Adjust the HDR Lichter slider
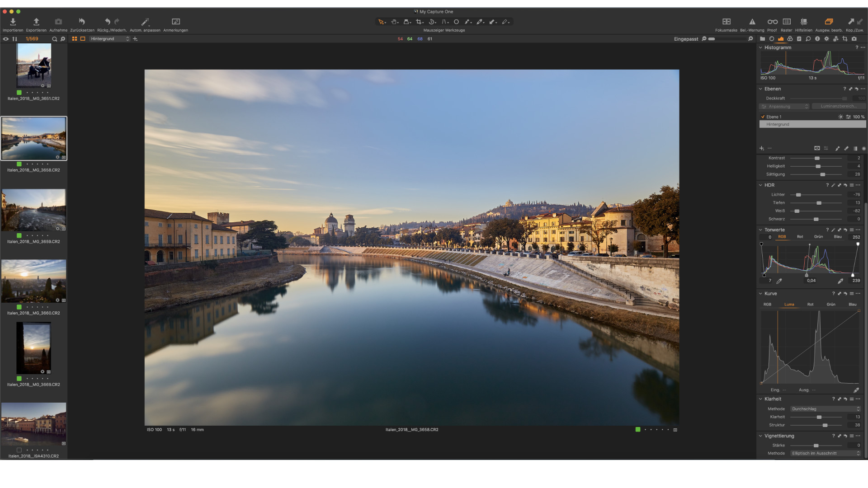The height and width of the screenshot is (488, 868). [816, 195]
